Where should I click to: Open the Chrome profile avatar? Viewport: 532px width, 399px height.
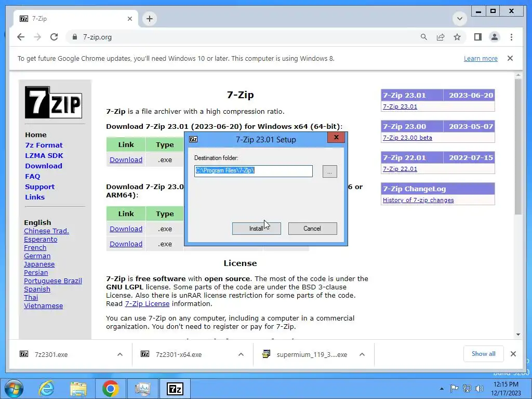[495, 37]
